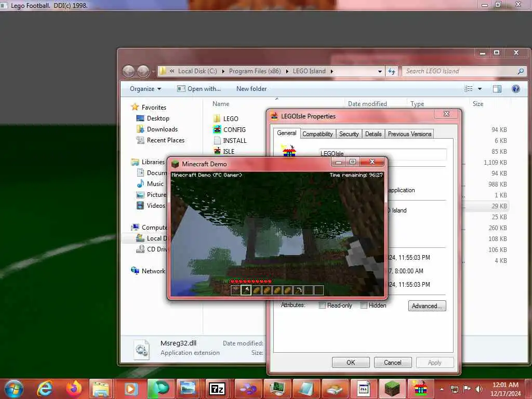Click Explorer search magnifier icon

click(521, 71)
